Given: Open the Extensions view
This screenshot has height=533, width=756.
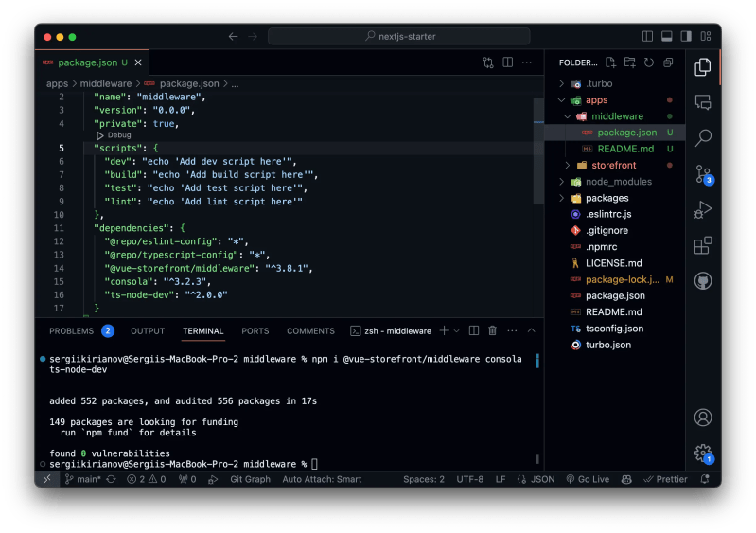Looking at the screenshot, I should pos(702,245).
